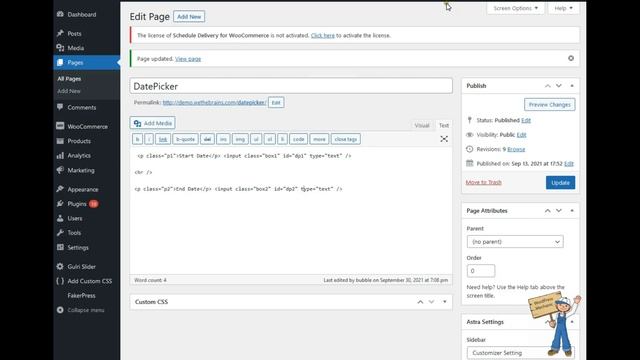Open the Plugins menu

pos(77,204)
